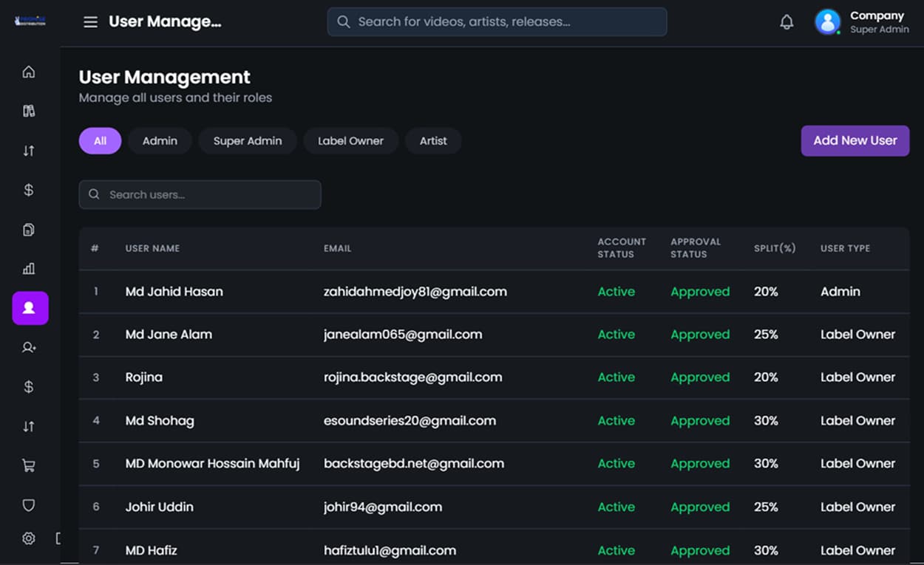The width and height of the screenshot is (924, 565).
Task: Click the add-user icon in sidebar
Action: coord(29,347)
